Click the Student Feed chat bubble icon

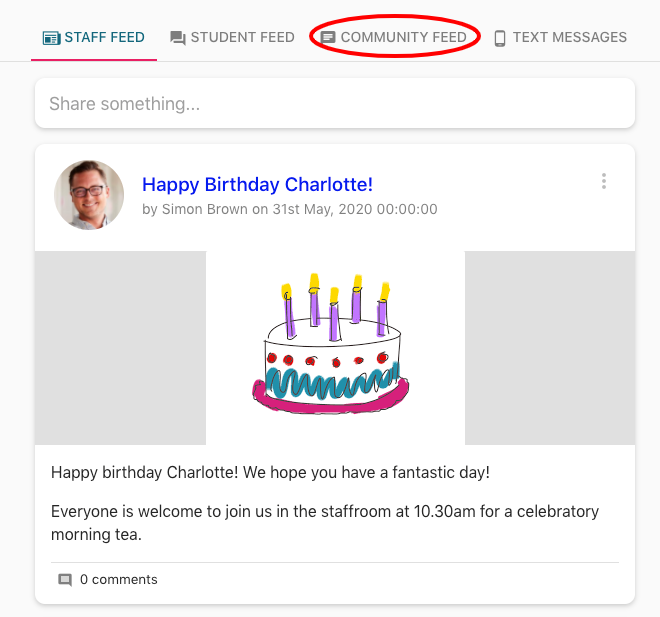(x=178, y=38)
